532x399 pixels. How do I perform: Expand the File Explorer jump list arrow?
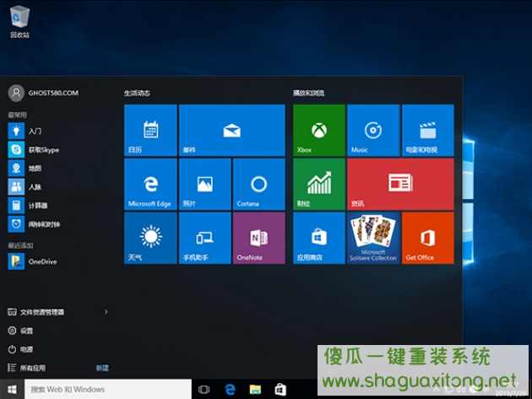point(106,312)
